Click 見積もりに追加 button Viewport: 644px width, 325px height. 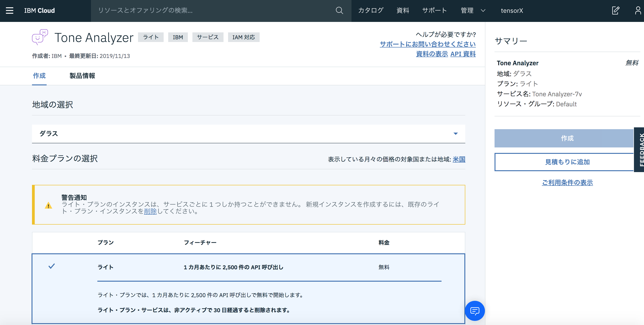point(564,162)
